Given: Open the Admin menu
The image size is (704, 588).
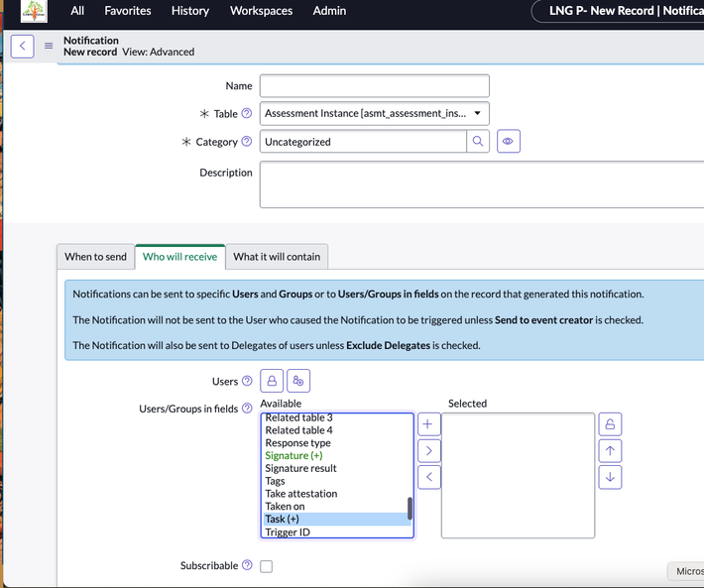Looking at the screenshot, I should click(329, 11).
